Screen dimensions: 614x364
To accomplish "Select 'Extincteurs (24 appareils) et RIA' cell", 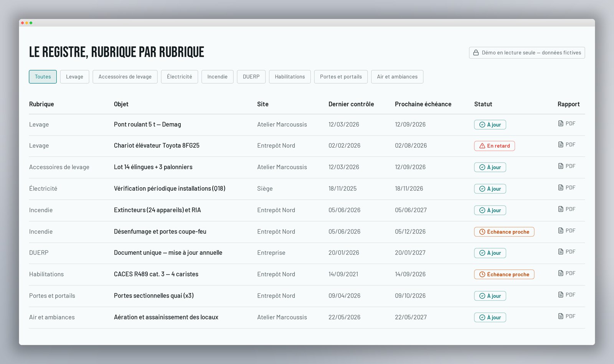I will tap(157, 210).
